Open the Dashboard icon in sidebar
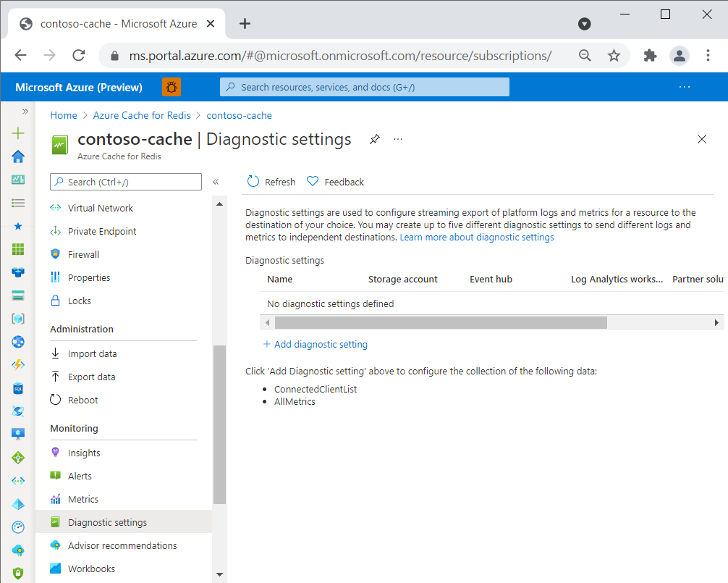 [18, 180]
